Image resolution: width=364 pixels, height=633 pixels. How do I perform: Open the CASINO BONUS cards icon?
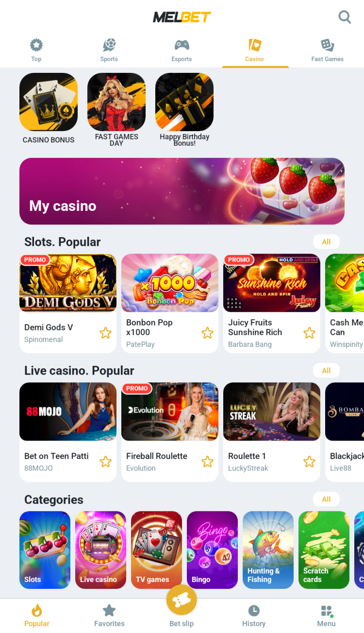pos(49,102)
